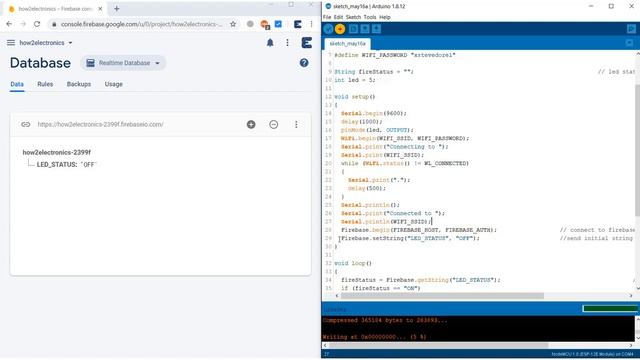Image resolution: width=640 pixels, height=360 pixels.
Task: Click the orange extension icon with badge
Action: click(x=265, y=24)
